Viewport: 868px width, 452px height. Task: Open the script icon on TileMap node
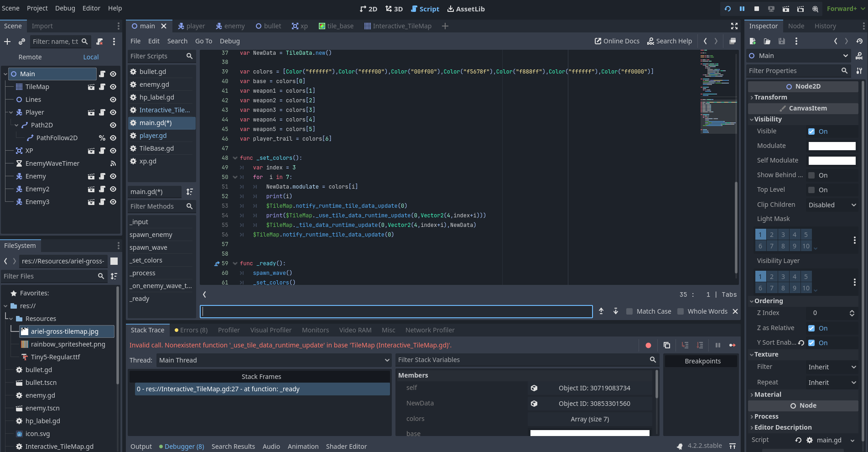[102, 87]
